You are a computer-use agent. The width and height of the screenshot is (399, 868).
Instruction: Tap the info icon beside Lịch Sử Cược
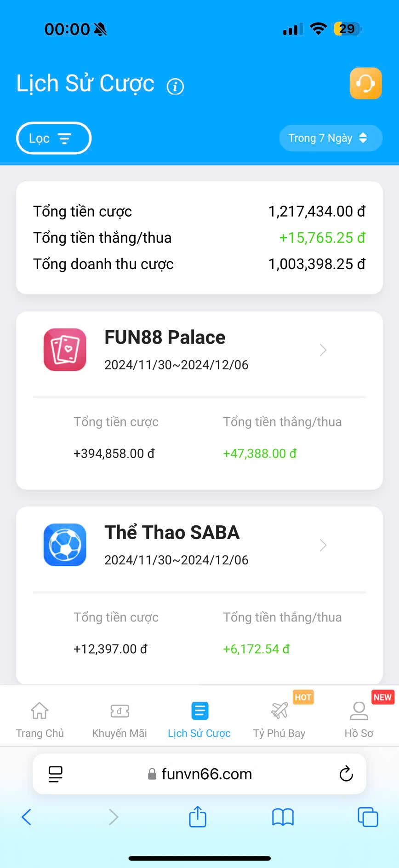point(175,86)
